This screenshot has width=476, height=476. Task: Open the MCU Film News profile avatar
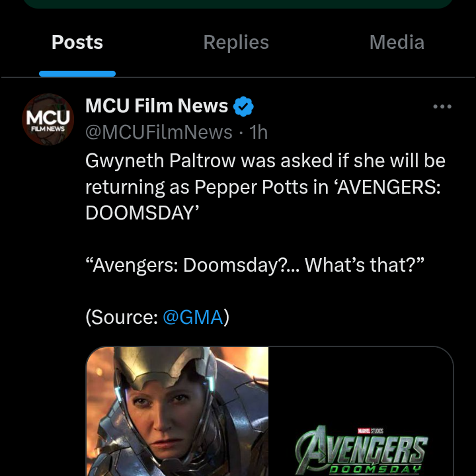(48, 119)
